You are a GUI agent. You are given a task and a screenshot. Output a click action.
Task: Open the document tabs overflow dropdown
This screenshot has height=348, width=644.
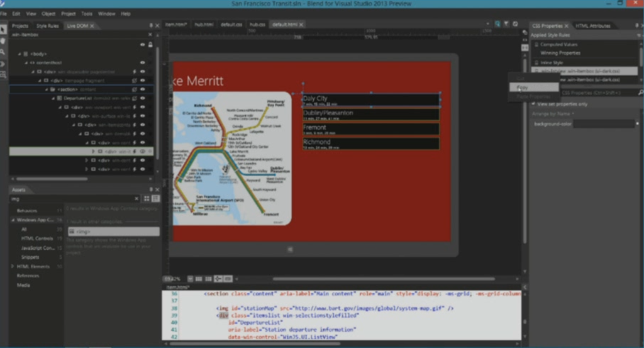pyautogui.click(x=487, y=24)
